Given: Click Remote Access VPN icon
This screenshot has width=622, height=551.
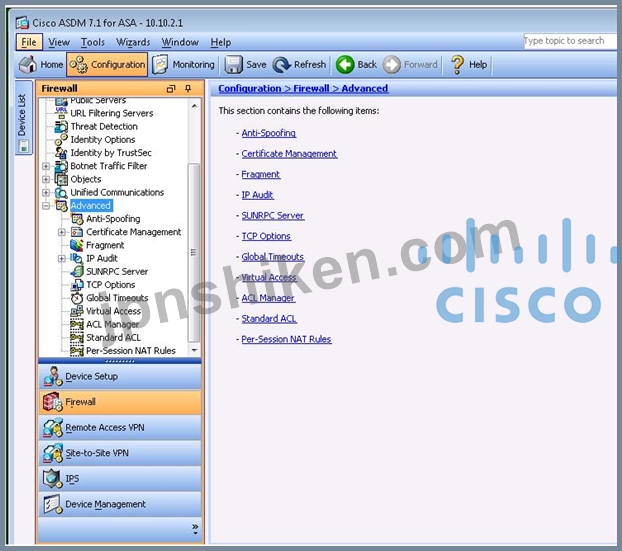Looking at the screenshot, I should click(53, 427).
